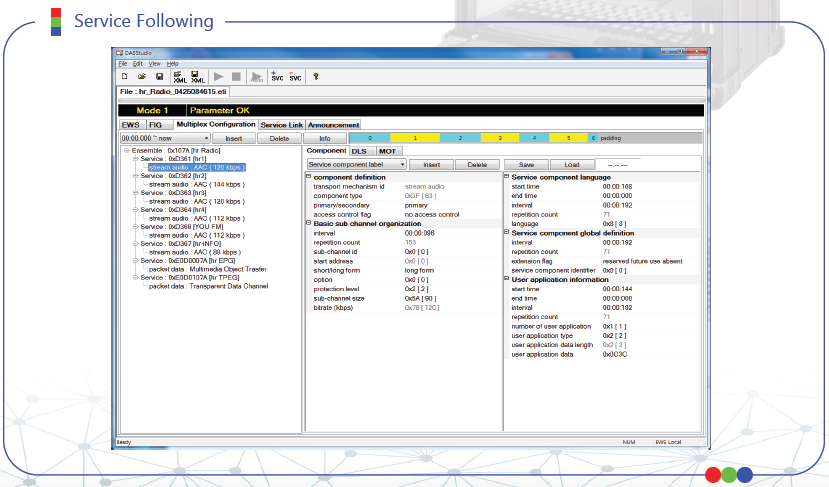Collapse the Basic sub channel organization section
Viewport: 829px width, 487px height.
click(308, 223)
